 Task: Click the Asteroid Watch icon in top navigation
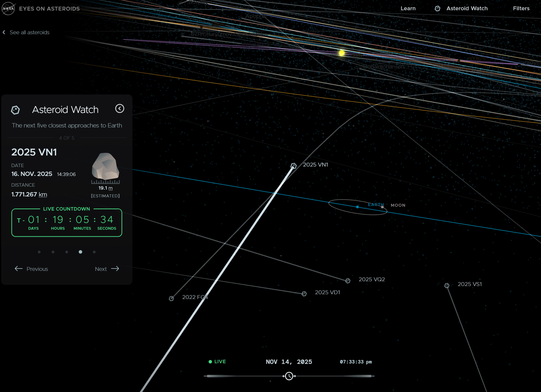coord(437,9)
